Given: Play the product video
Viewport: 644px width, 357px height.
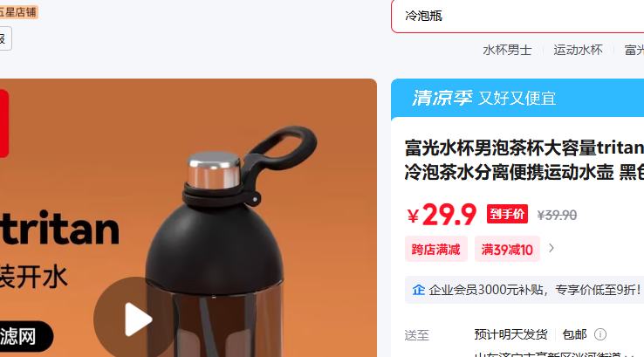Looking at the screenshot, I should pyautogui.click(x=136, y=319).
